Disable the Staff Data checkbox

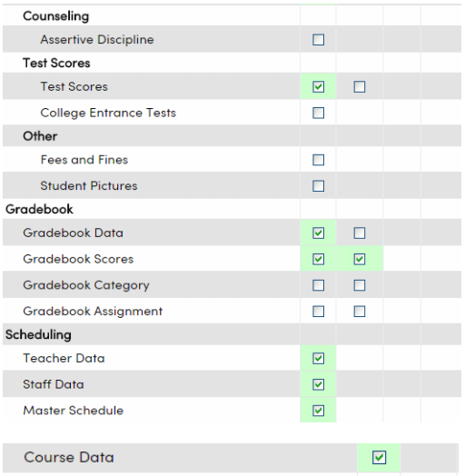tap(319, 384)
